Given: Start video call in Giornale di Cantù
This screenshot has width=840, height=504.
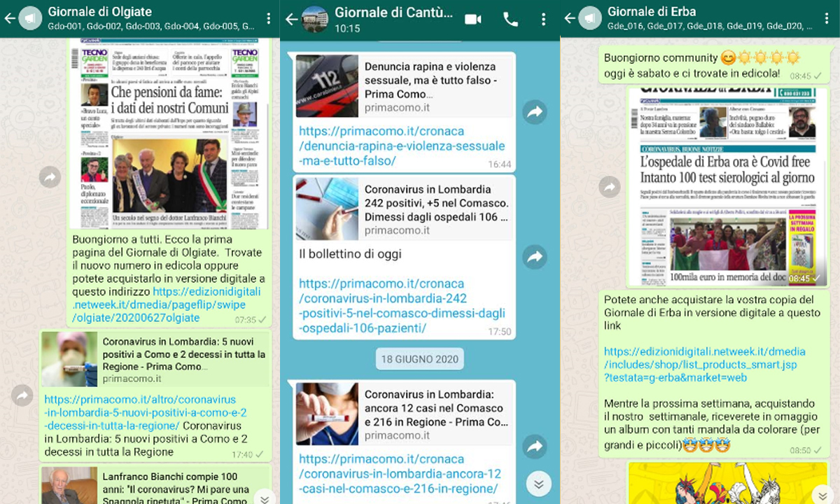Looking at the screenshot, I should tap(473, 20).
